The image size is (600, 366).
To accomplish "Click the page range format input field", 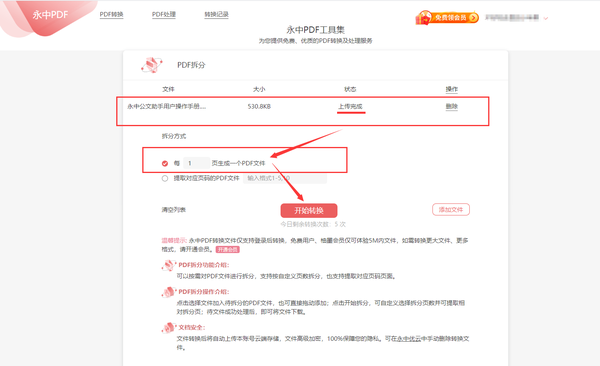I will (285, 178).
